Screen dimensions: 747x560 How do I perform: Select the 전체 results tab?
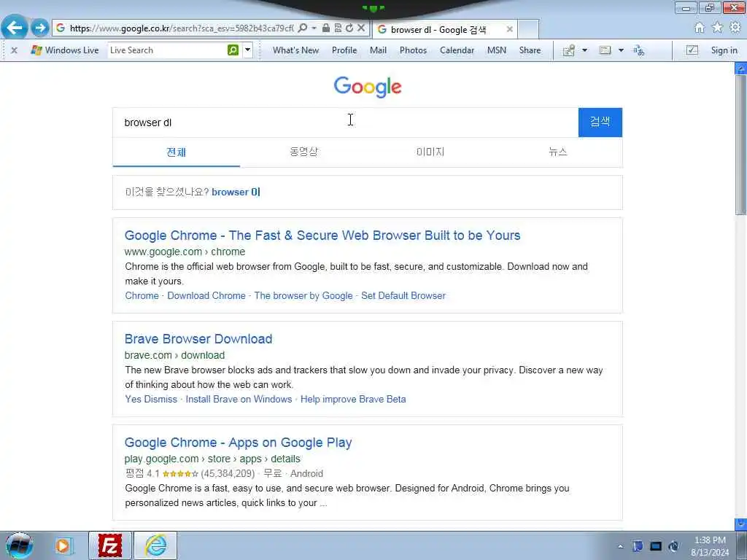coord(177,152)
